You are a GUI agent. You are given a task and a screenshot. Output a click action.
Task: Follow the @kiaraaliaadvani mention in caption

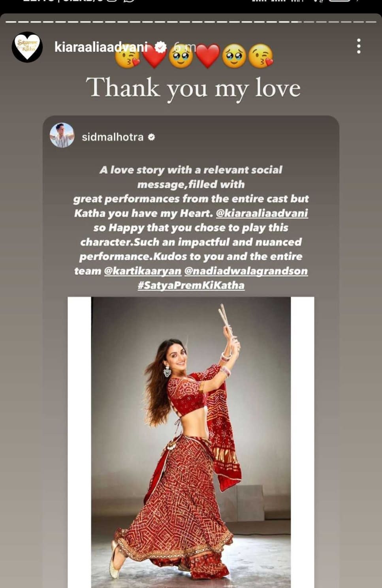262,213
